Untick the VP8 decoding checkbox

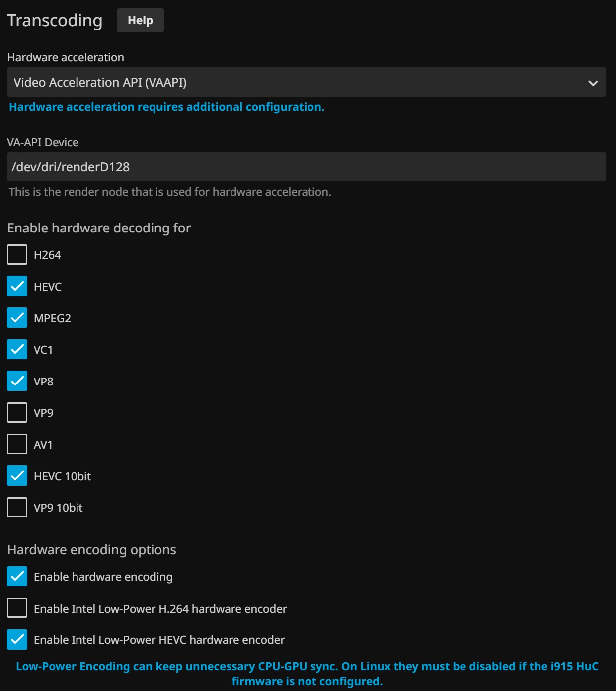(17, 381)
